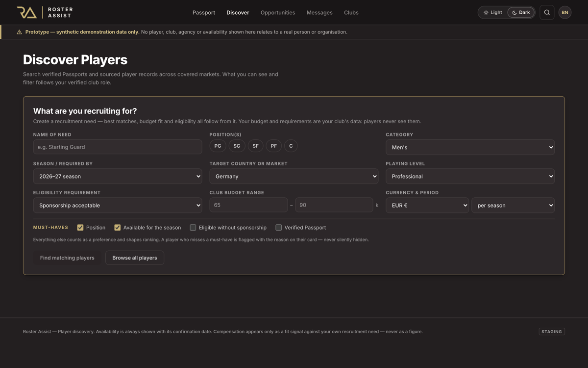Open the Discover nav tab

[x=238, y=12]
